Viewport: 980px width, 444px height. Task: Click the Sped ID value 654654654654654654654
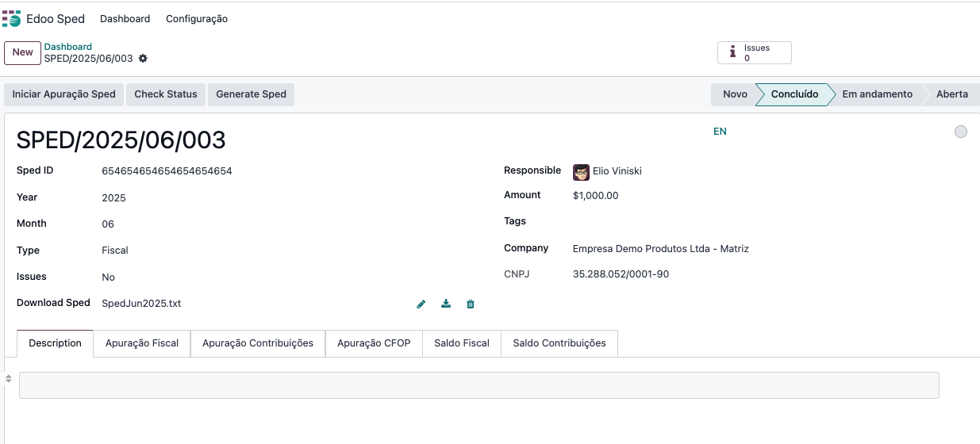(x=167, y=170)
